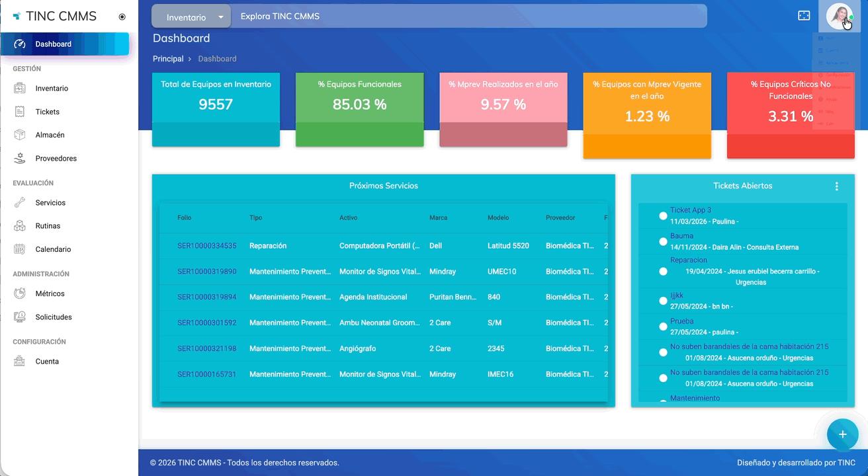Viewport: 868px width, 476px height.
Task: Click the Servicios wrench icon
Action: (20, 203)
